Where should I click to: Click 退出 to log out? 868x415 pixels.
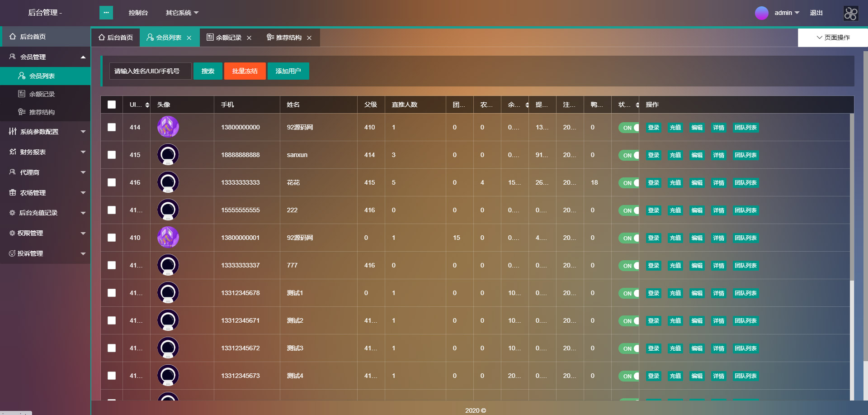click(x=816, y=13)
